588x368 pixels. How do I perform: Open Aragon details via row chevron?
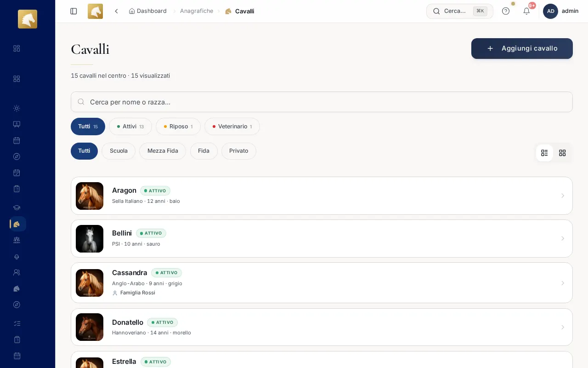563,195
